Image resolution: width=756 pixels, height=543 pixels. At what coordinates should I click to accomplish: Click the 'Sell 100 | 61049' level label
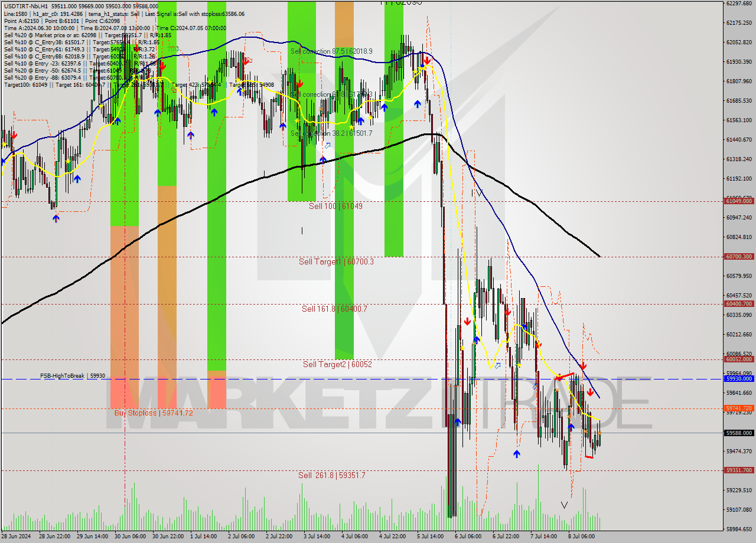336,206
